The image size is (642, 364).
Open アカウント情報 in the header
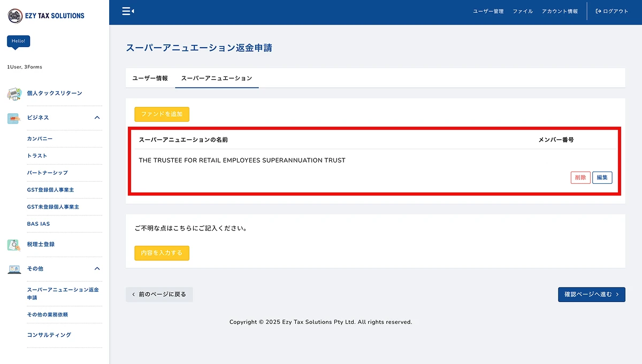(x=560, y=11)
